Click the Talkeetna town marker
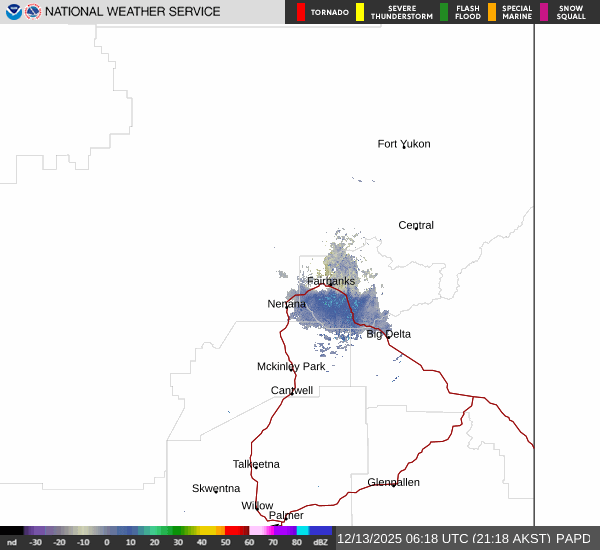Screen dimensions: 600x550 255,466
